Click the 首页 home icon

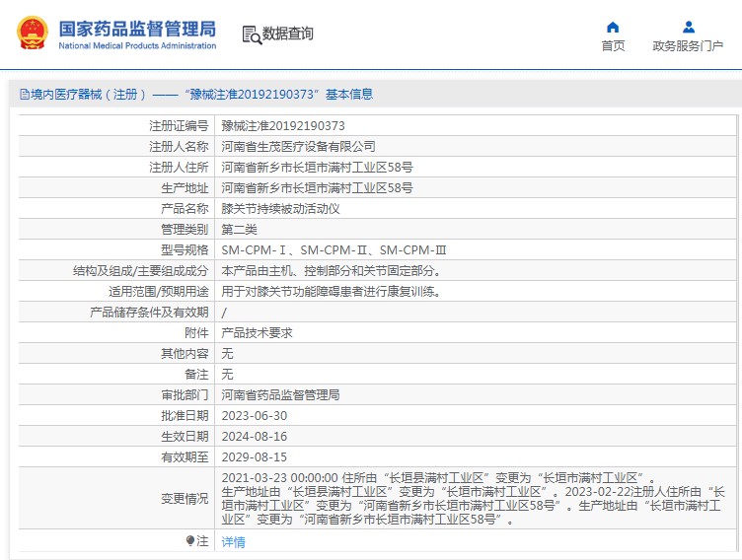tap(613, 27)
